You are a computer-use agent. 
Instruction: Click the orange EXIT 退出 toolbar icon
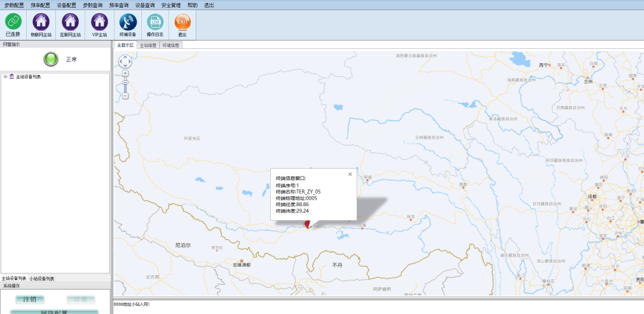coord(182,21)
